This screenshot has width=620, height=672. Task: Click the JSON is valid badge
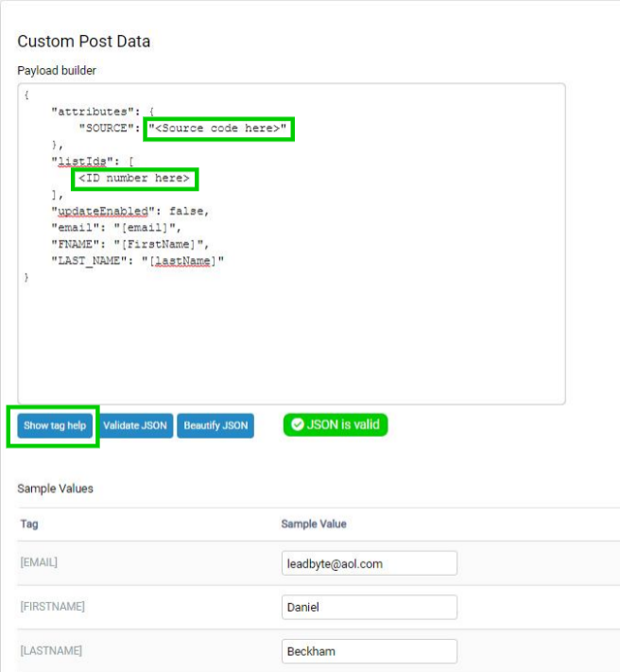[336, 424]
